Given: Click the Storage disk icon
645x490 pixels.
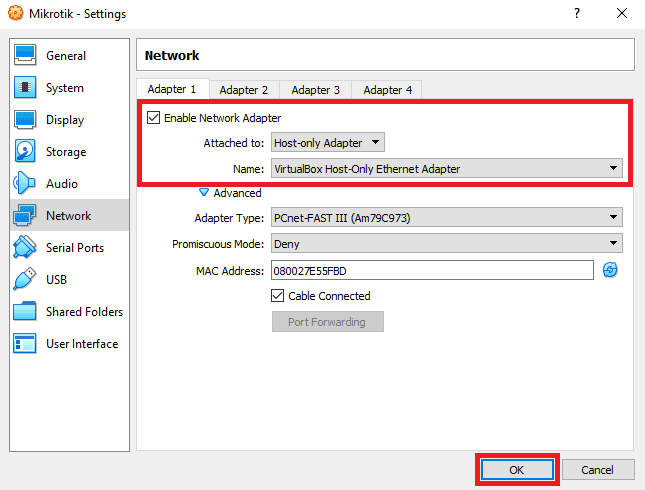Looking at the screenshot, I should click(x=25, y=151).
